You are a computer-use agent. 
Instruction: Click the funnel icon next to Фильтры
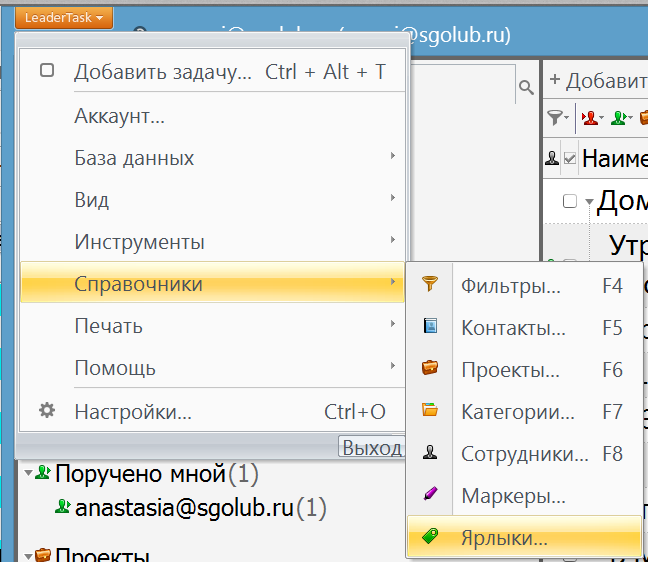tap(430, 285)
